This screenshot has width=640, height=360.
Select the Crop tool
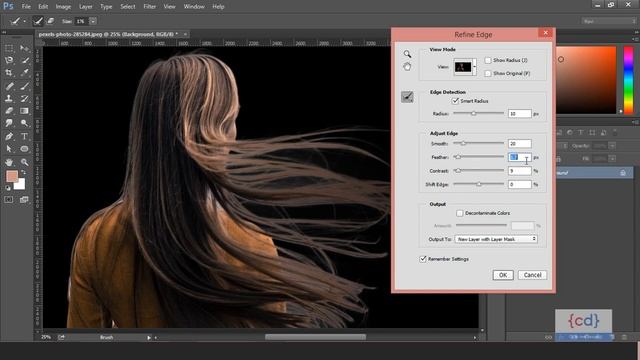click(9, 73)
